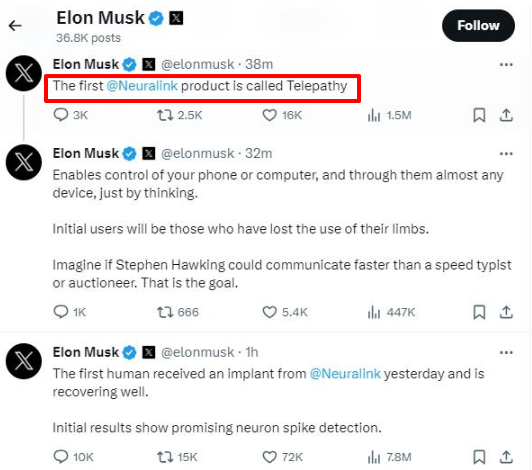Open more options on the 32m post
Viewport: 532px width, 470px height.
[506, 154]
